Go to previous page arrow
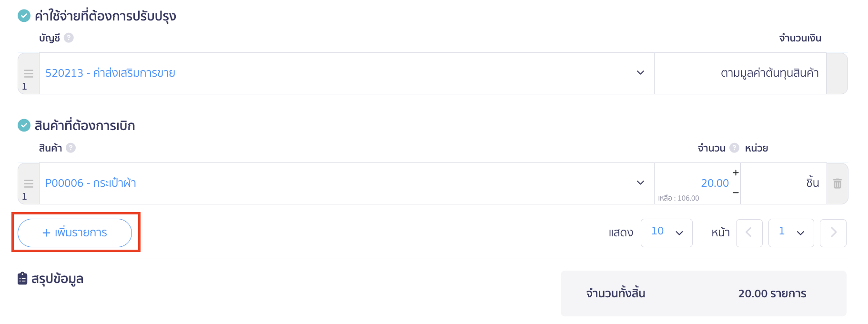The height and width of the screenshot is (324, 868). [x=749, y=233]
